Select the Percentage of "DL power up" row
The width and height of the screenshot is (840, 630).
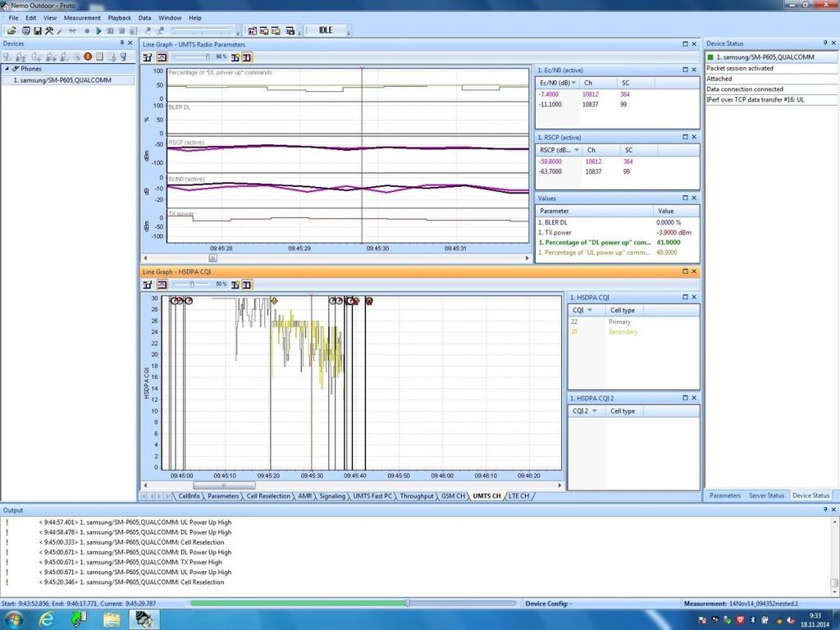tap(617, 242)
